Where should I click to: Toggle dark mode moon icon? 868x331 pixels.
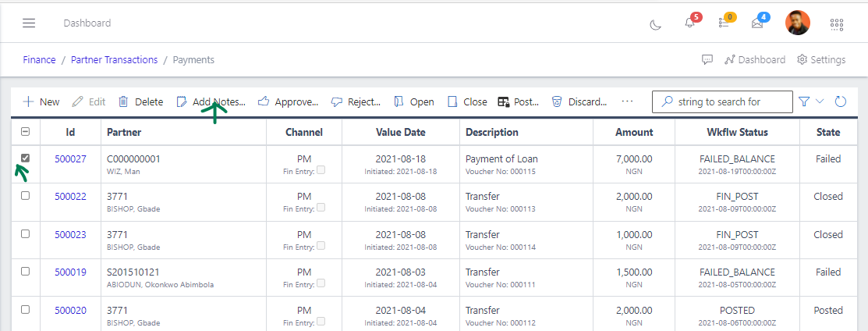(655, 24)
